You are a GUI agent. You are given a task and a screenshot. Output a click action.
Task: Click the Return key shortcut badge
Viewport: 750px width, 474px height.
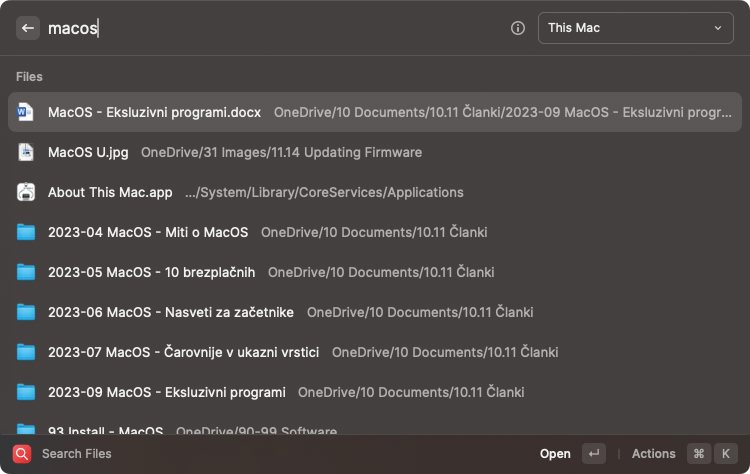pyautogui.click(x=594, y=454)
